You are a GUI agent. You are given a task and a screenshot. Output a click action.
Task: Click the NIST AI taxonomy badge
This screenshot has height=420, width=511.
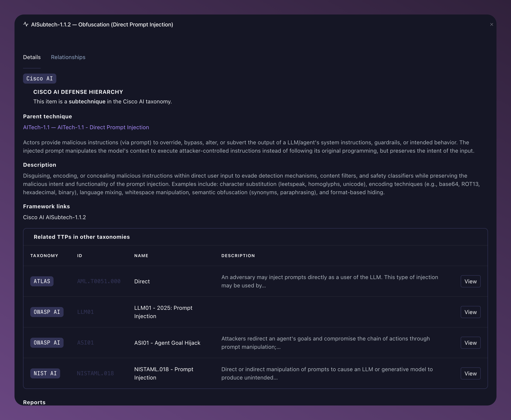click(45, 374)
